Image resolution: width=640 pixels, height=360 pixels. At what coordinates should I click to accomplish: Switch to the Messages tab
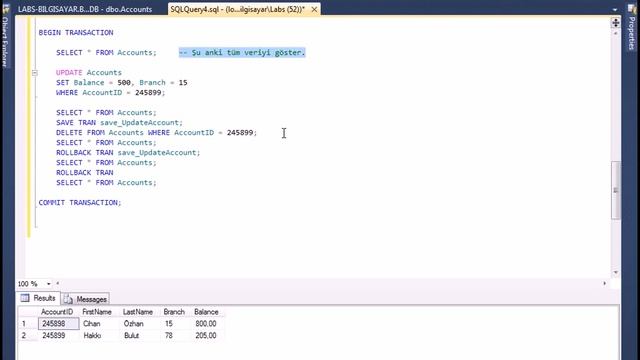click(86, 299)
